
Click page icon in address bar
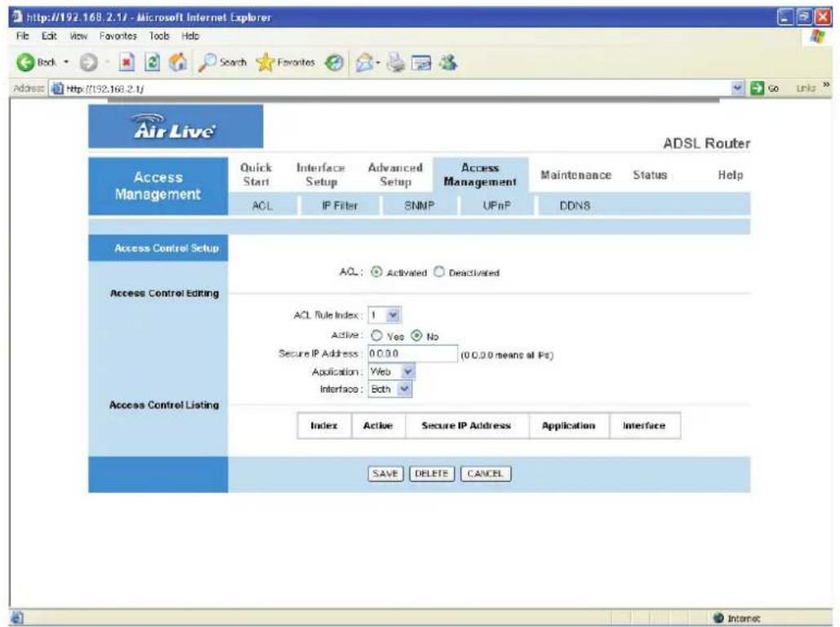click(57, 88)
